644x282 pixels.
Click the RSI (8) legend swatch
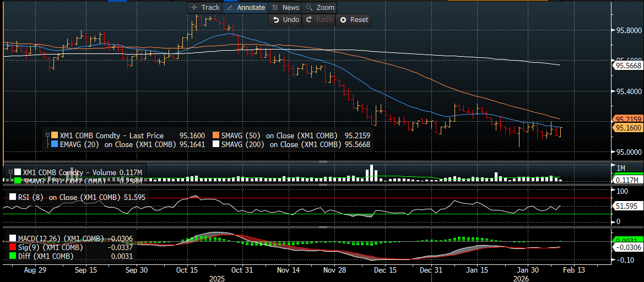click(x=13, y=197)
